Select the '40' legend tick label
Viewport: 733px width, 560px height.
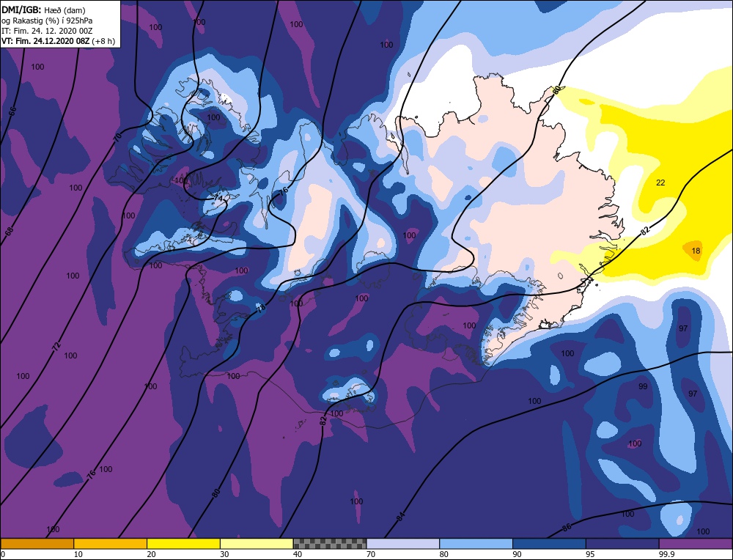tap(298, 554)
